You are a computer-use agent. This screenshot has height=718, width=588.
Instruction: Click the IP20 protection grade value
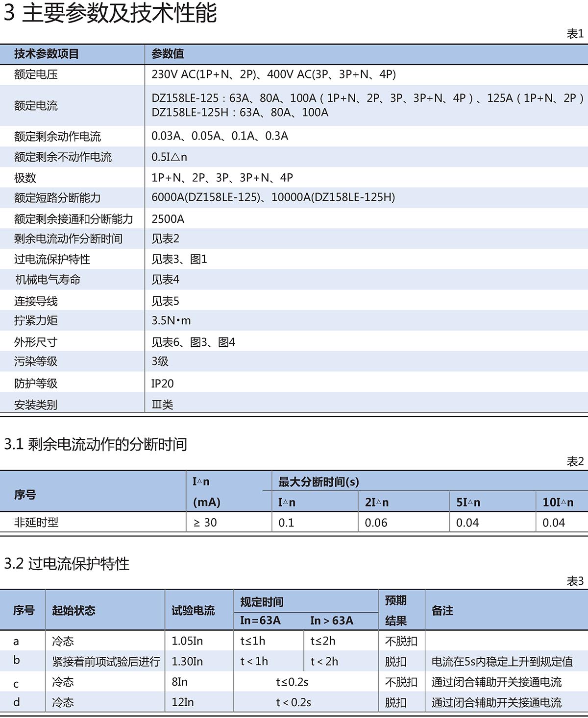pos(162,383)
